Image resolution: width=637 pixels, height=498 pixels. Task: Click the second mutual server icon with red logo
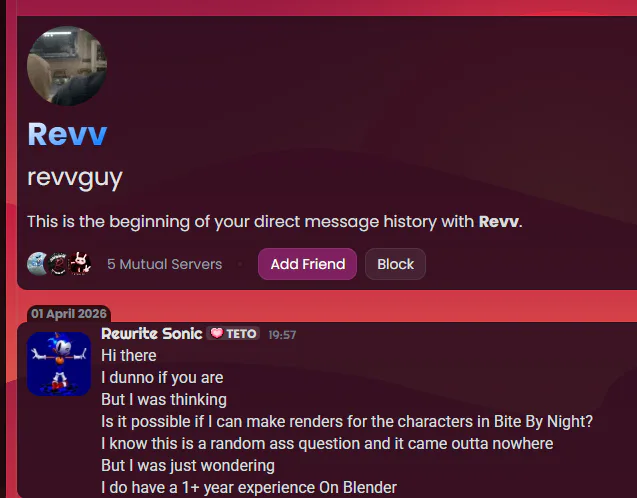click(x=58, y=264)
